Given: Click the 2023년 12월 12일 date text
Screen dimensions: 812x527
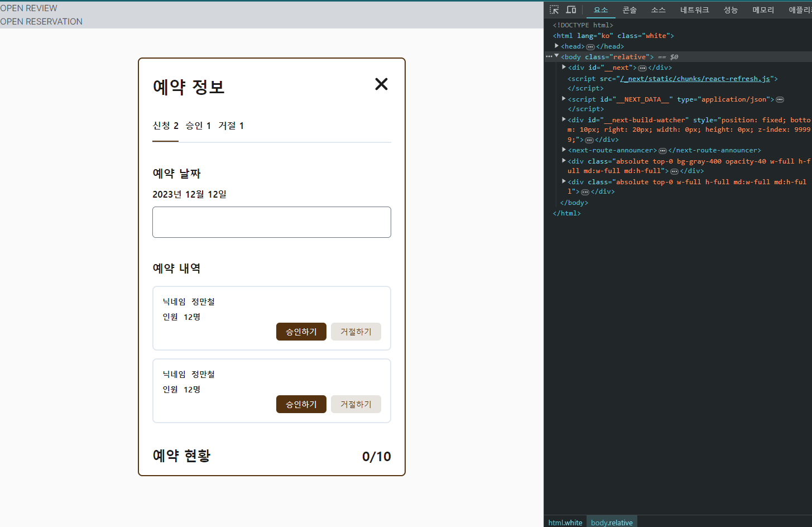Looking at the screenshot, I should [190, 194].
